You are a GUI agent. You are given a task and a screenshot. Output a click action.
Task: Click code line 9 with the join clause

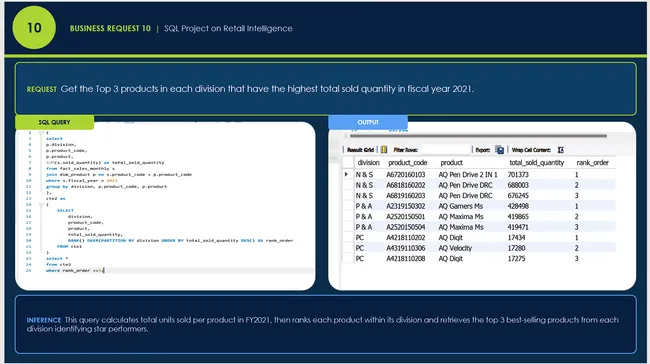119,175
